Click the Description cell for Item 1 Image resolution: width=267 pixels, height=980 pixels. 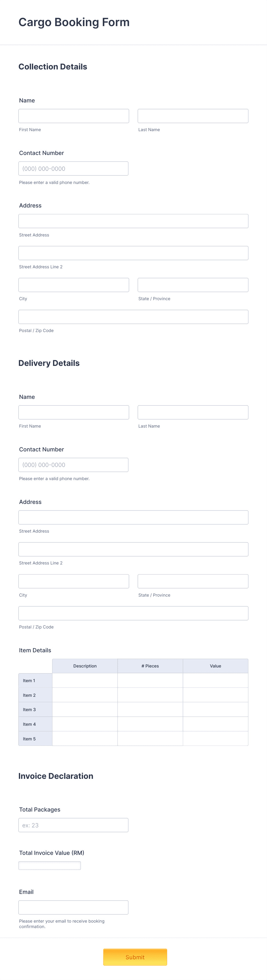(x=85, y=681)
